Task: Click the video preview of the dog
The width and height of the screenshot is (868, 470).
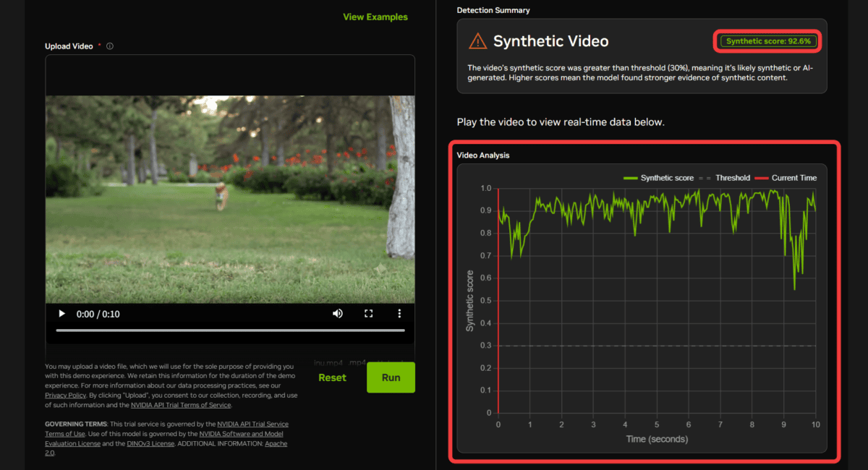Action: click(x=230, y=200)
